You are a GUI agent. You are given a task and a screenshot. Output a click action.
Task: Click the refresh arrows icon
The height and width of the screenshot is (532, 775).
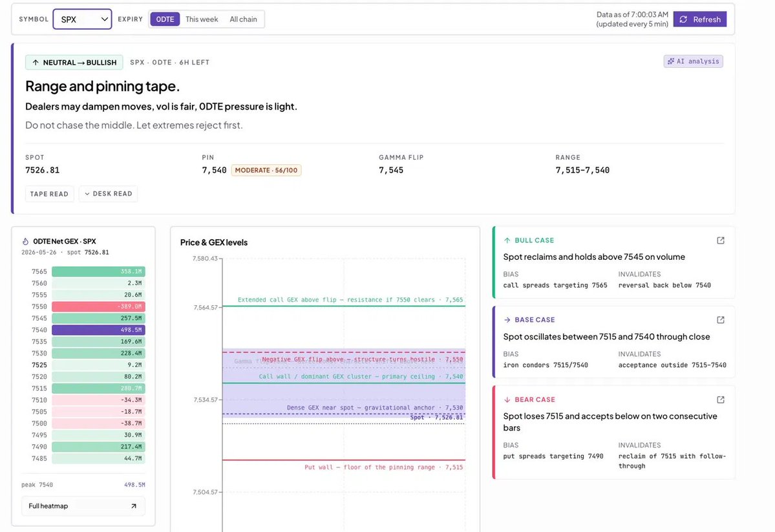(x=684, y=19)
